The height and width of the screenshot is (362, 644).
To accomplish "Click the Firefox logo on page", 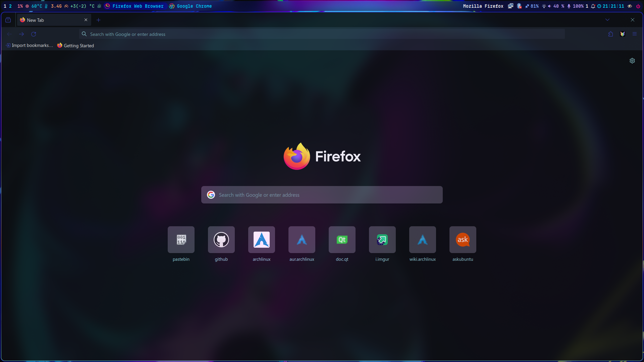I will coord(322,156).
